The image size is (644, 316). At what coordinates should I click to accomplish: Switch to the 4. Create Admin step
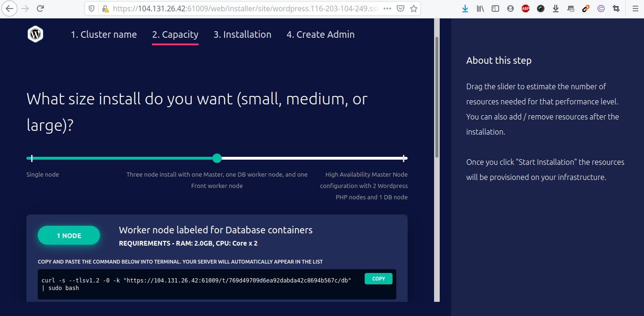tap(320, 34)
